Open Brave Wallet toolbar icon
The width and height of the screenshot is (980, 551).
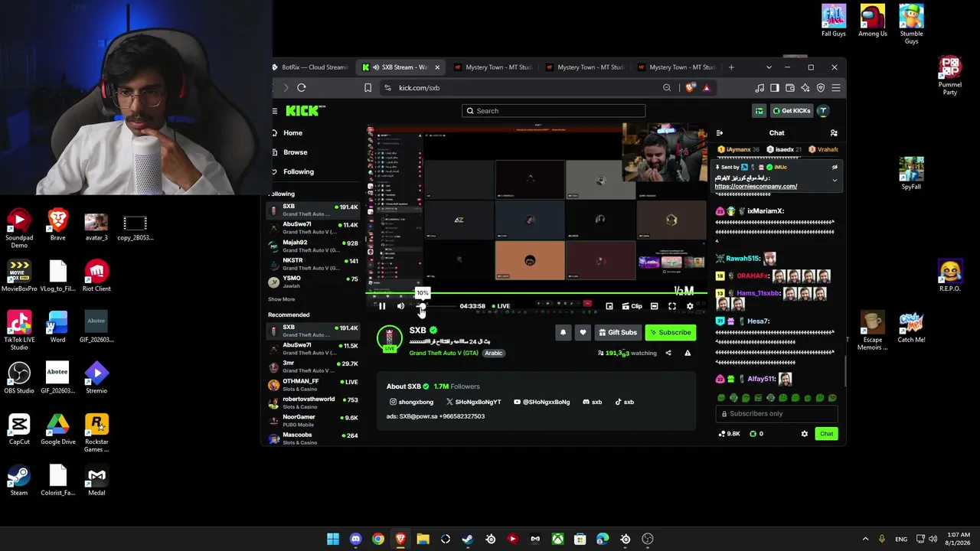tap(790, 88)
